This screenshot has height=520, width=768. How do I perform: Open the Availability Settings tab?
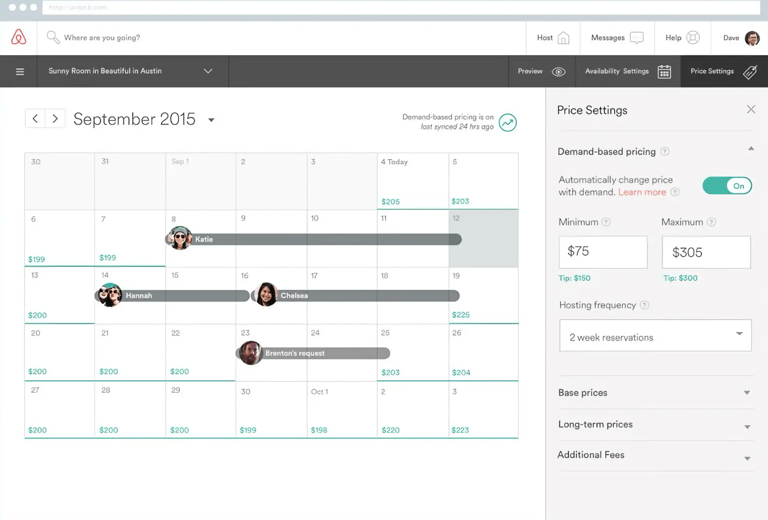coord(627,72)
